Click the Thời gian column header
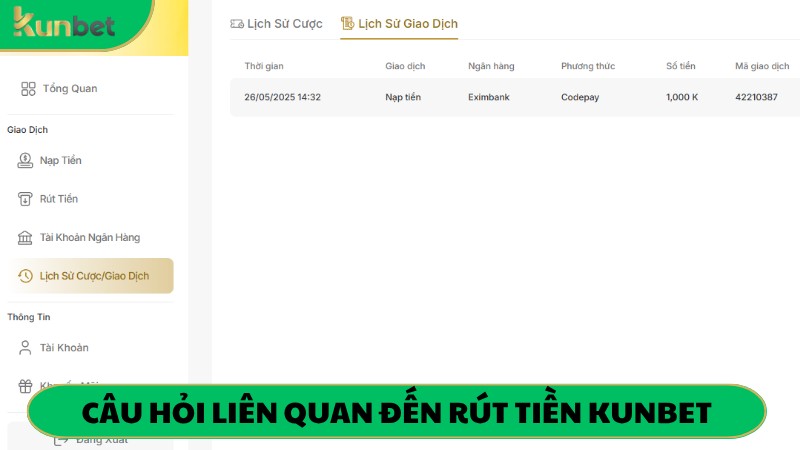Image resolution: width=800 pixels, height=450 pixels. pyautogui.click(x=264, y=66)
